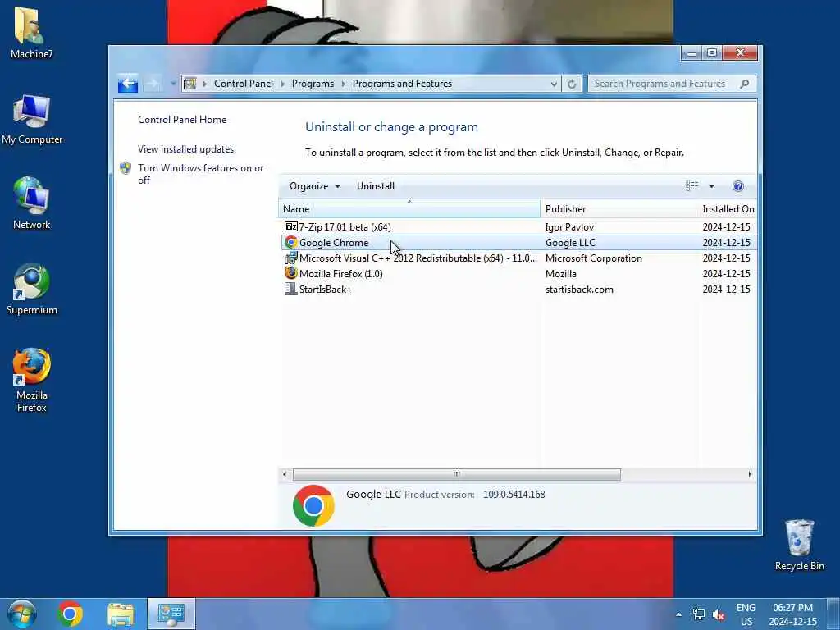Open the View installed updates link
840x630 pixels.
click(x=186, y=149)
